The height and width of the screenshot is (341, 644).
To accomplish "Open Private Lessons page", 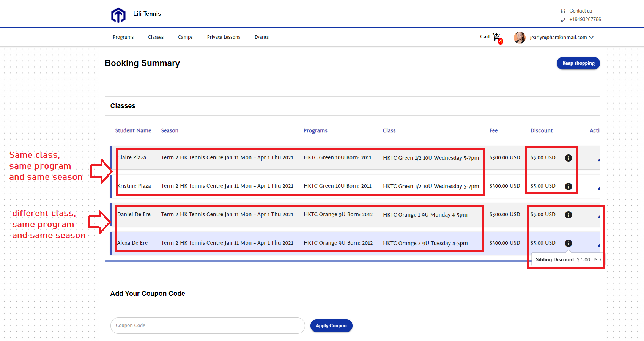I will point(224,37).
